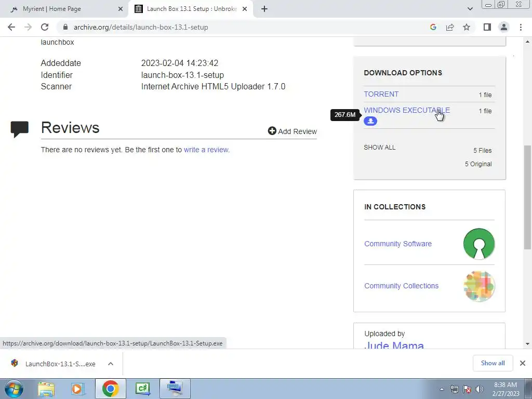Show hidden system tray icons
This screenshot has height=399, width=532.
pos(442,390)
